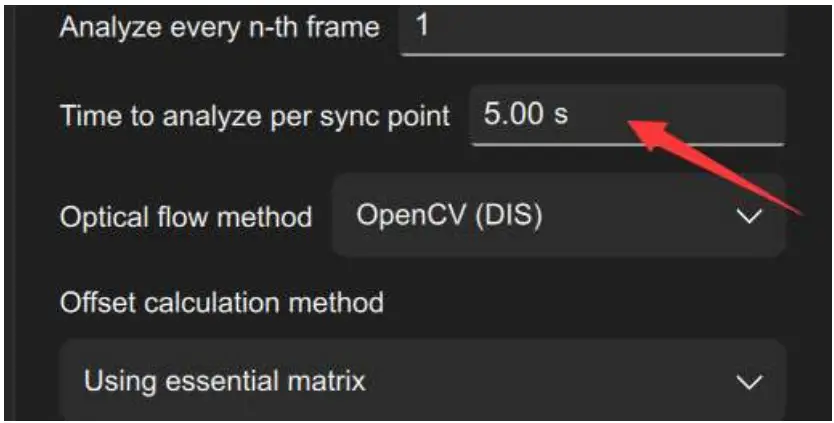
Task: Click the "Analyze every n-th frame" label
Action: pyautogui.click(x=219, y=27)
